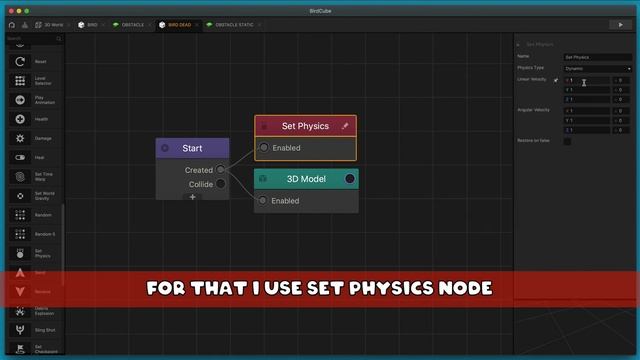Screen dimensions: 640x360
Task: Select the Random 5 node icon
Action: pos(20,234)
